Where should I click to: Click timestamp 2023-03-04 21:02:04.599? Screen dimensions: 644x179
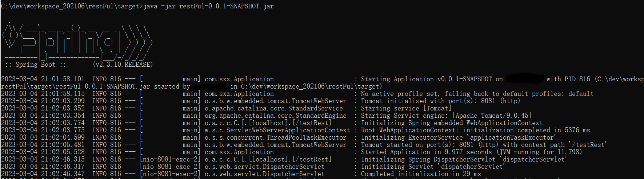click(43, 137)
